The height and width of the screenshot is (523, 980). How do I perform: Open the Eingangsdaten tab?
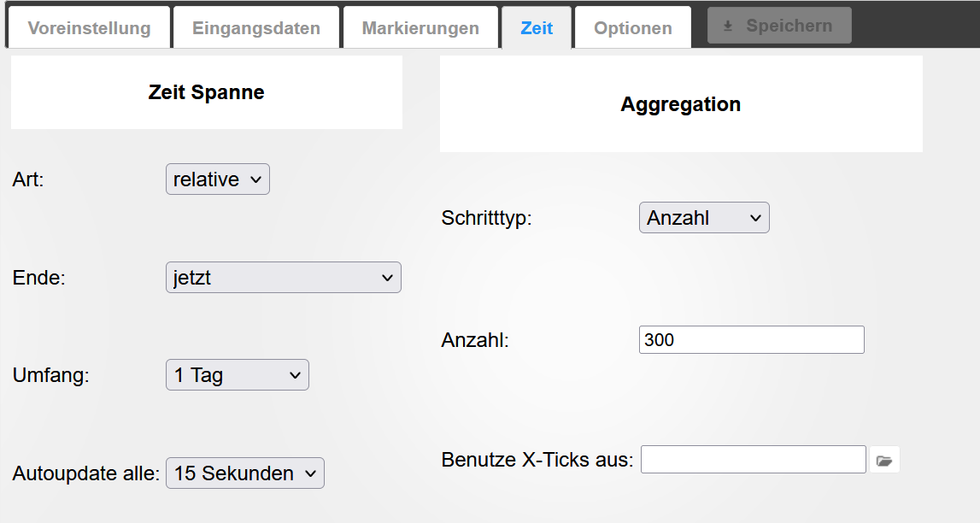(x=256, y=28)
